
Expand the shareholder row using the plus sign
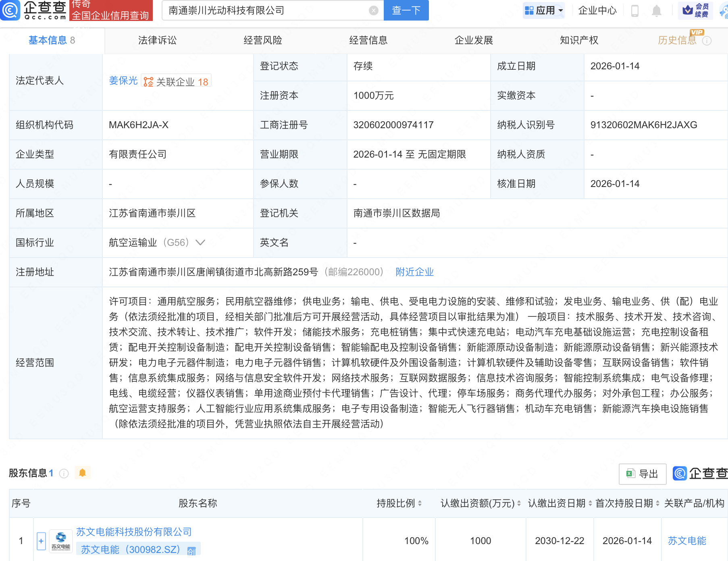tap(41, 540)
